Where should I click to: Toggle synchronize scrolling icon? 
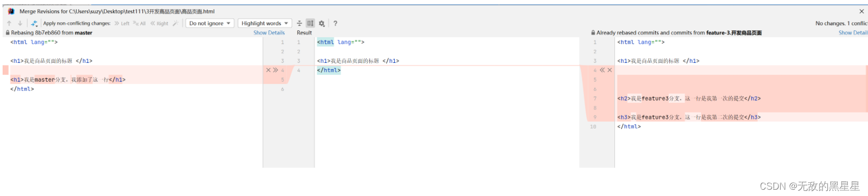[x=310, y=23]
